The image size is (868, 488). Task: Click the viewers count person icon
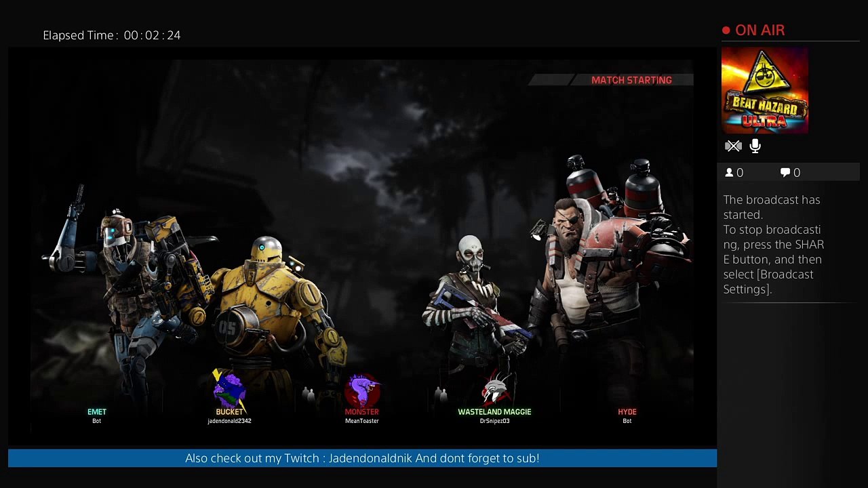click(x=730, y=173)
